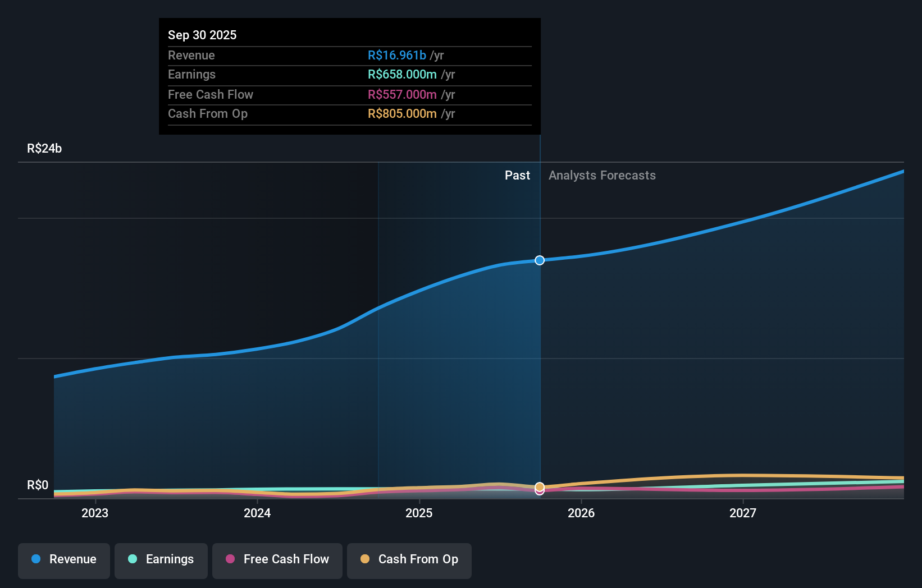Click the orange Cash From Op marker on chart
922x588 pixels.
coord(540,486)
